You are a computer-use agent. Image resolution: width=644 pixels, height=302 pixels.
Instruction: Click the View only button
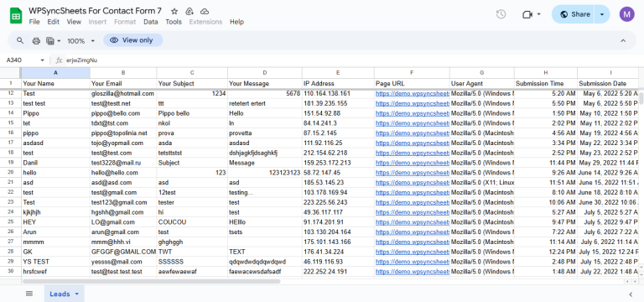[133, 40]
